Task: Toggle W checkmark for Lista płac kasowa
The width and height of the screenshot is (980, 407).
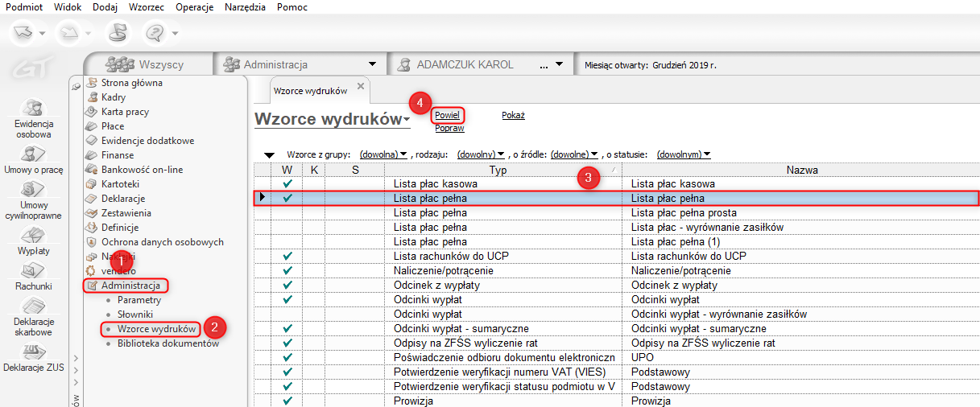Action: pyautogui.click(x=287, y=184)
